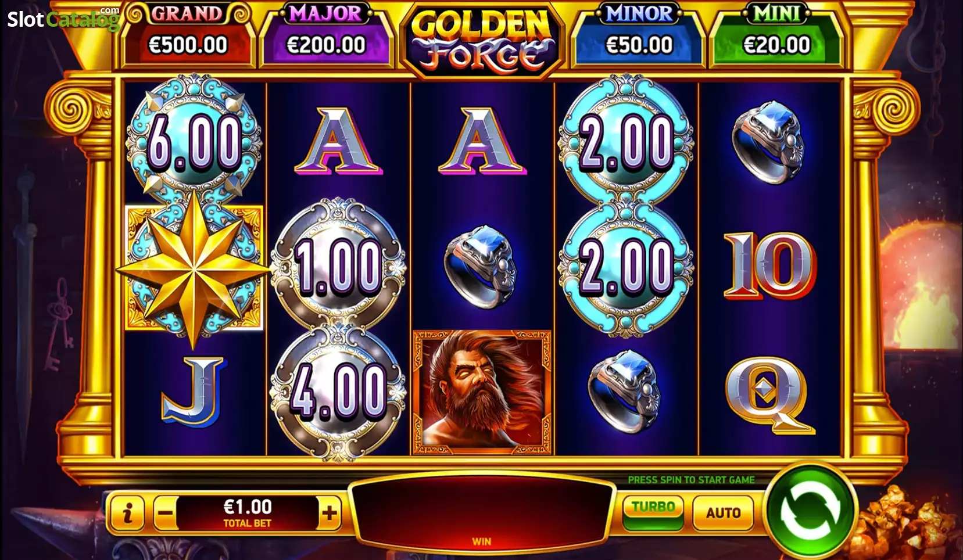Click the golden star scatter symbol
Viewport: 963px width, 560px height.
[194, 268]
